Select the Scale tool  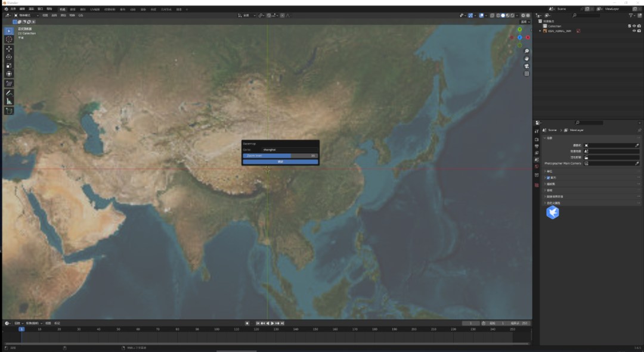[9, 66]
